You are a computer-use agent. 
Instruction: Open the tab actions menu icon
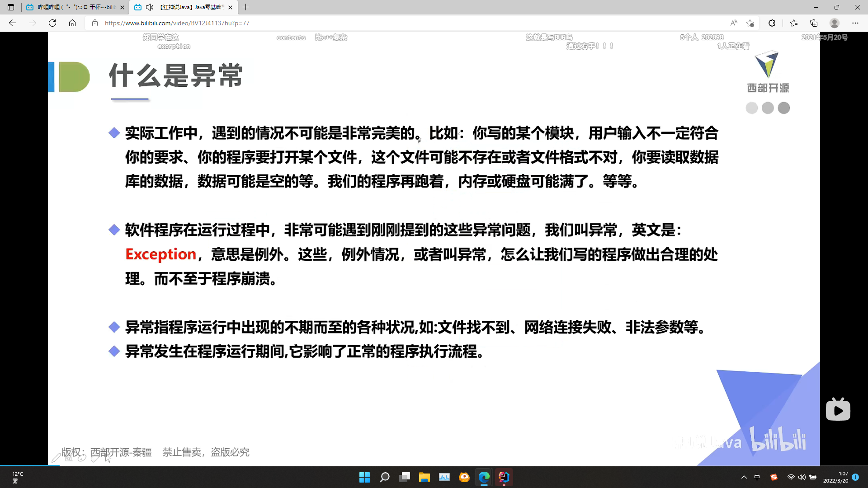pos(11,7)
